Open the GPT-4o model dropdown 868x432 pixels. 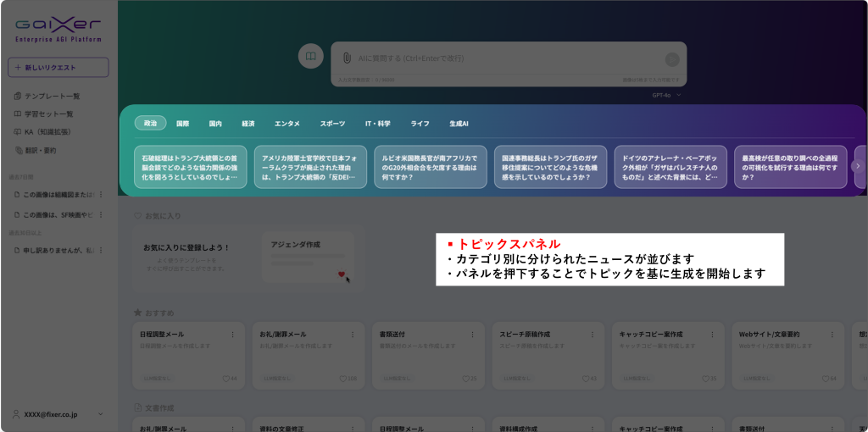(x=666, y=95)
